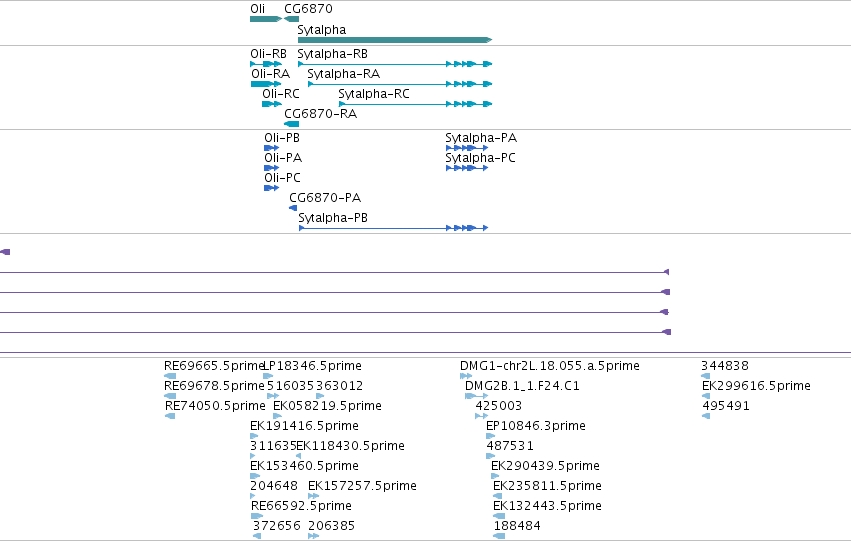Click the Sytalpha-RB transcript line
Image resolution: width=851 pixels, height=541 pixels.
click(395, 64)
